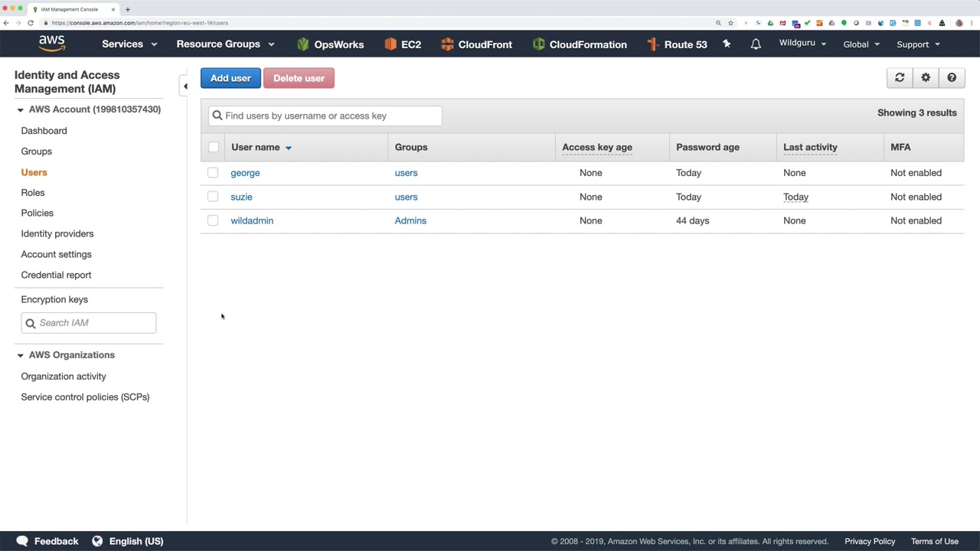This screenshot has height=551, width=980.
Task: Open user george
Action: (x=245, y=173)
